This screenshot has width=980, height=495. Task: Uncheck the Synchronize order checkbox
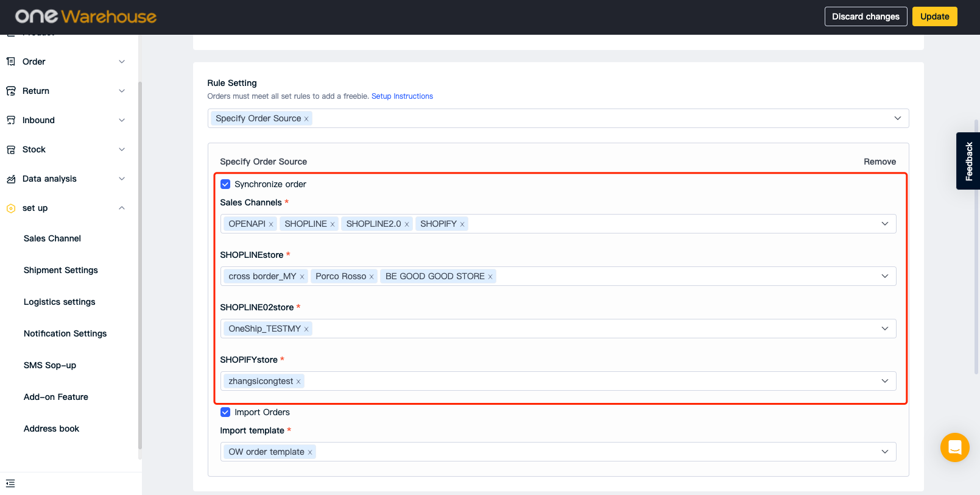[x=225, y=184]
